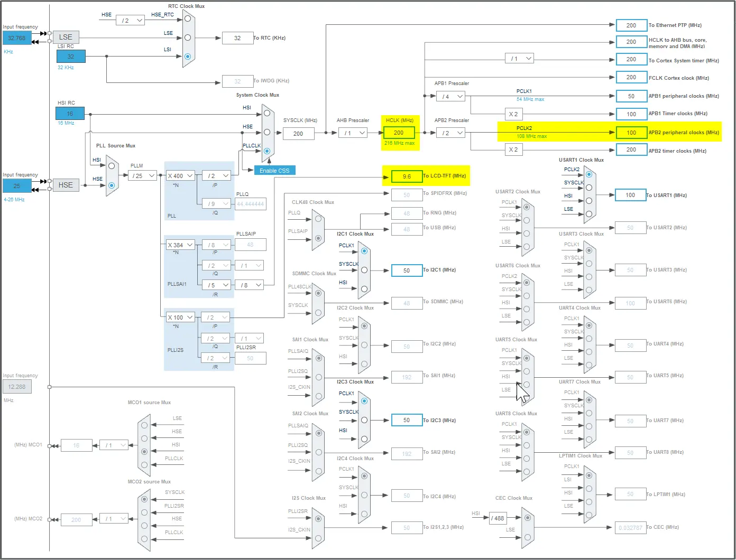The height and width of the screenshot is (560, 736).
Task: Choose HSI as the PLL Source Mux input
Action: [x=112, y=166]
